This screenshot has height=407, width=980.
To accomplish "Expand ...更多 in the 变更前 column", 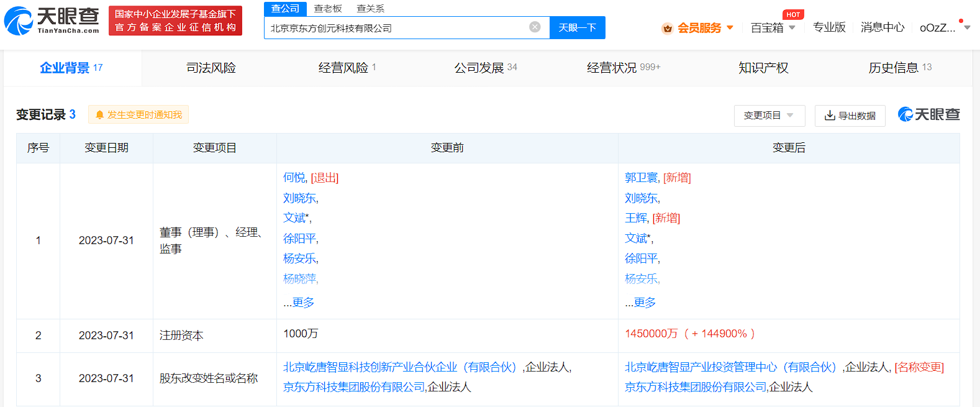I will 299,303.
